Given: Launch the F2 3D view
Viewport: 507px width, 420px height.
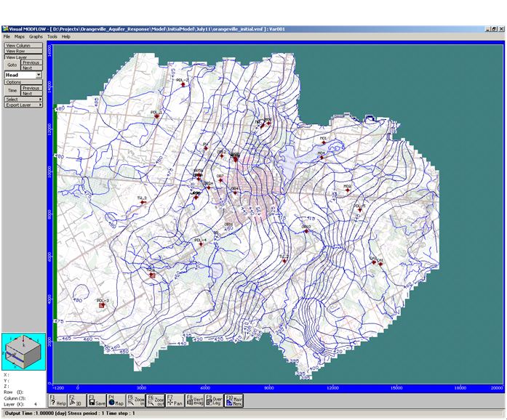Looking at the screenshot, I should pyautogui.click(x=77, y=400).
